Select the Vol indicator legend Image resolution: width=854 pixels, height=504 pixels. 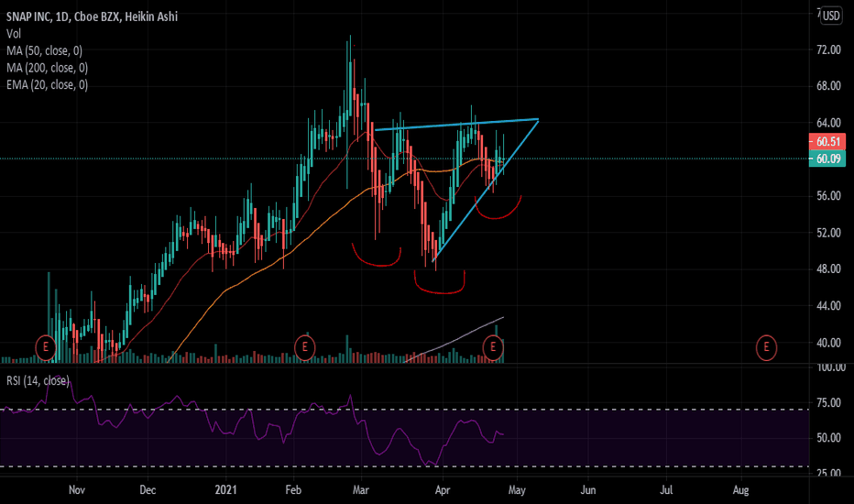point(14,34)
